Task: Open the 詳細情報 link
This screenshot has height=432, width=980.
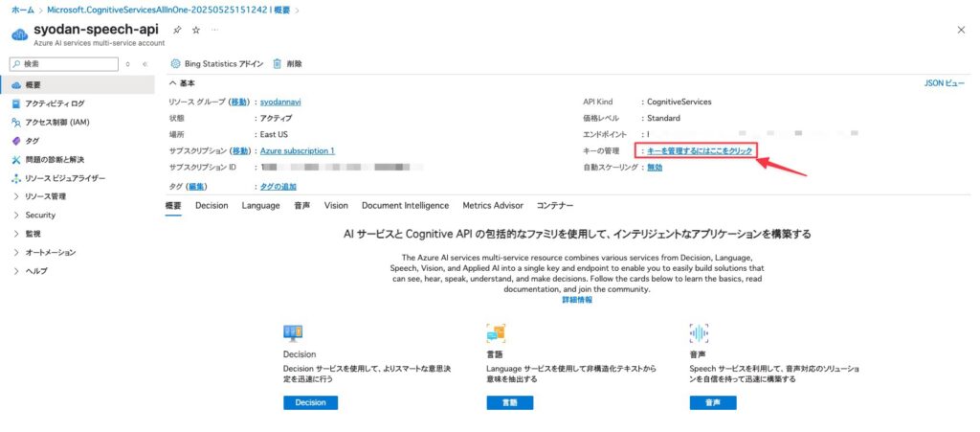Action: coord(577,300)
